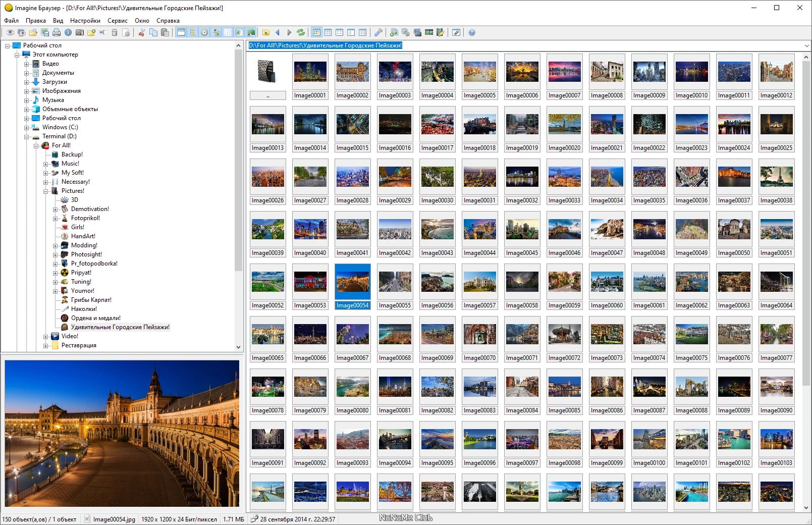
Task: Select the Image00060 thumbnail
Action: click(x=607, y=286)
